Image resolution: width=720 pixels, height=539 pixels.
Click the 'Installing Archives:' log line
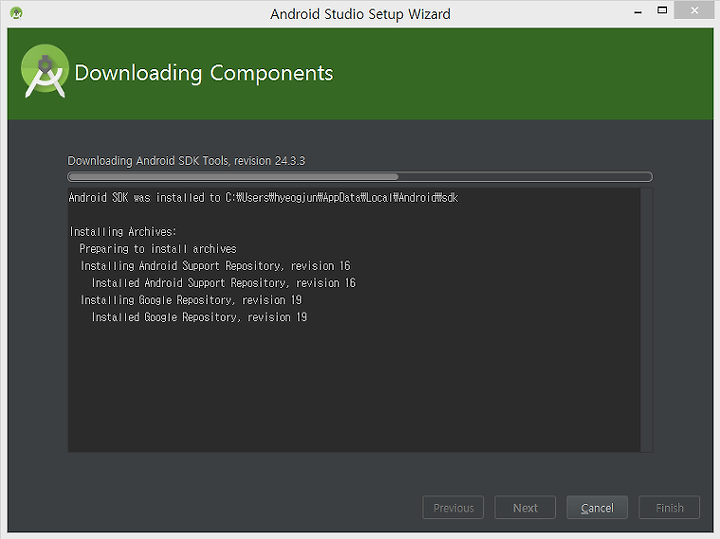click(x=123, y=232)
